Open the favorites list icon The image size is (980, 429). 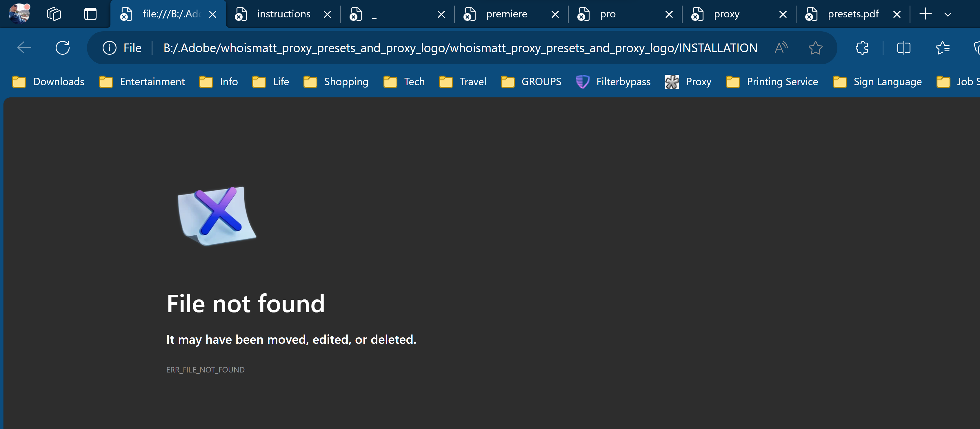[x=943, y=48]
